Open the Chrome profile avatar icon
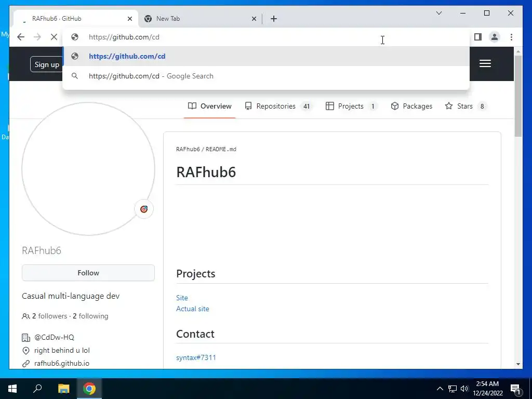532x399 pixels. coord(495,37)
